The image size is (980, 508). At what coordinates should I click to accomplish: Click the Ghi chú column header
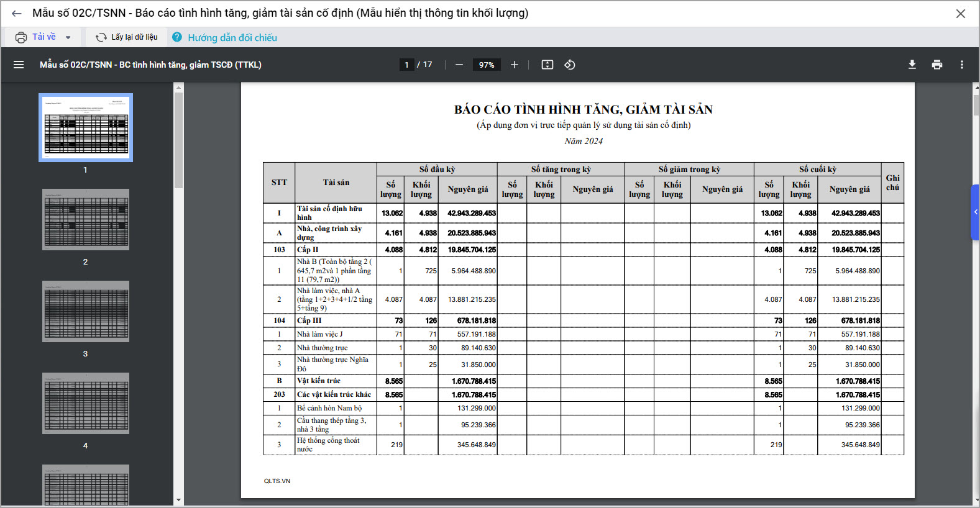(892, 183)
